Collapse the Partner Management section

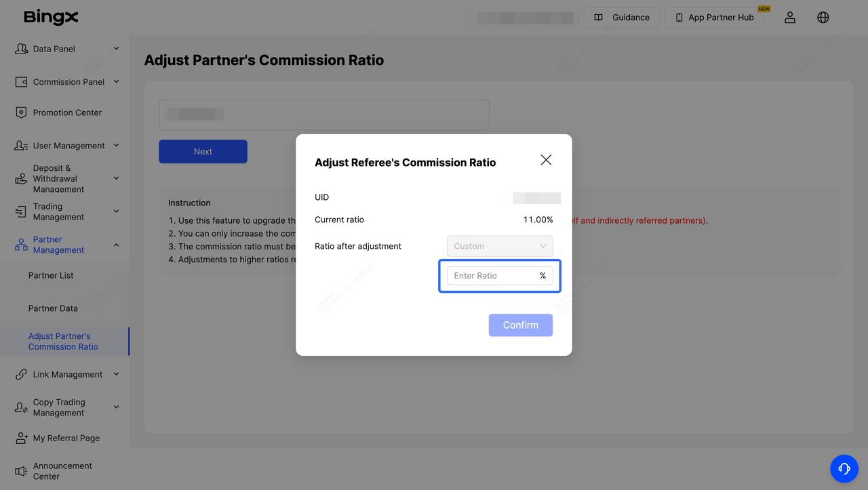116,245
